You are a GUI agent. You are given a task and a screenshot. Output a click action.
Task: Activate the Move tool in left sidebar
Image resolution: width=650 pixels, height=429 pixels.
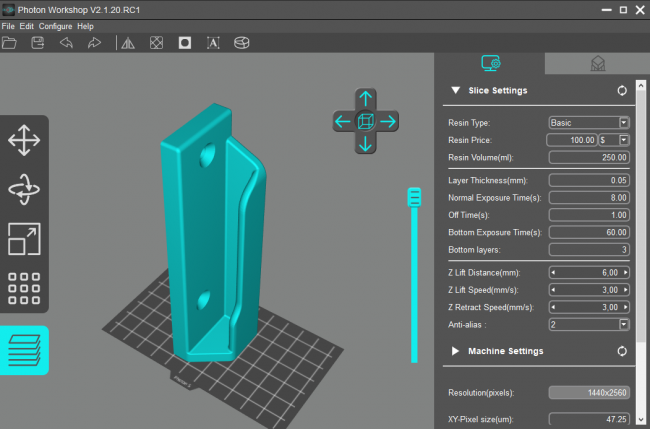click(24, 140)
